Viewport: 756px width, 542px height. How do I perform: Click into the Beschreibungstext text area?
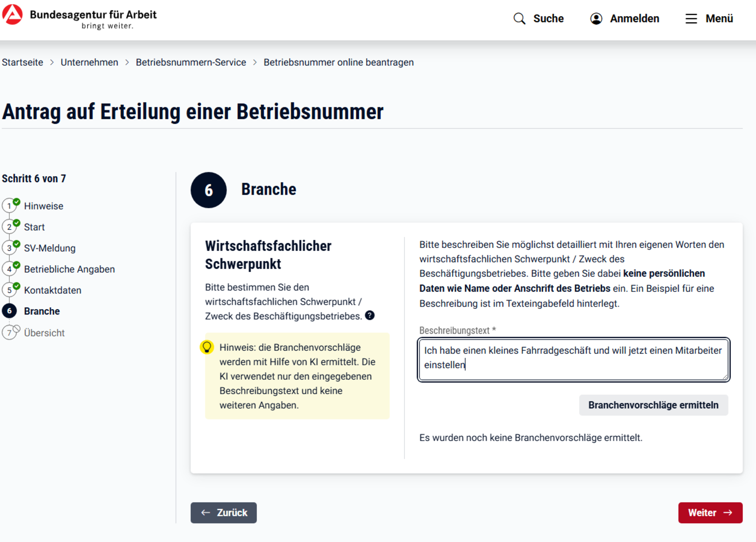coord(573,359)
